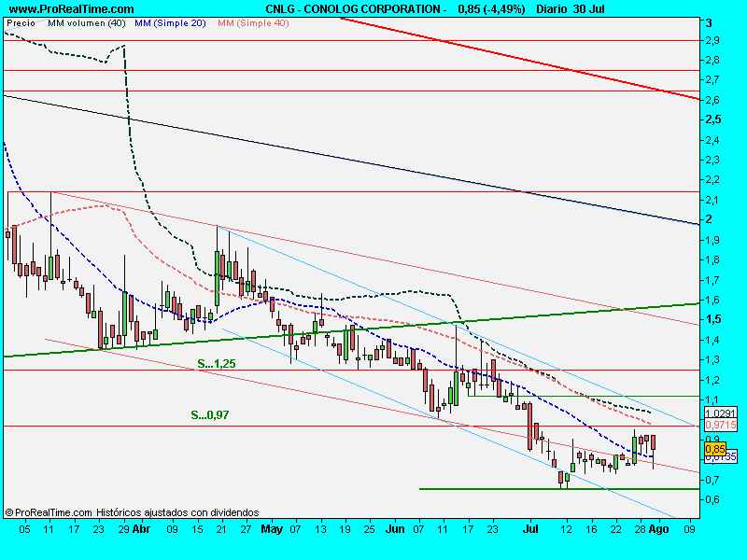The width and height of the screenshot is (747, 560).
Task: Select the '29' date axis label
Action: click(x=123, y=529)
